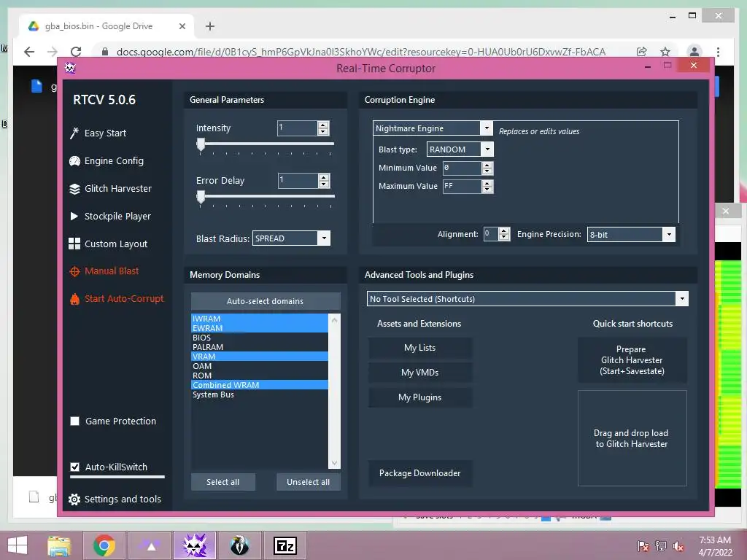Image resolution: width=747 pixels, height=560 pixels.
Task: Go back in Chrome
Action: (x=29, y=52)
